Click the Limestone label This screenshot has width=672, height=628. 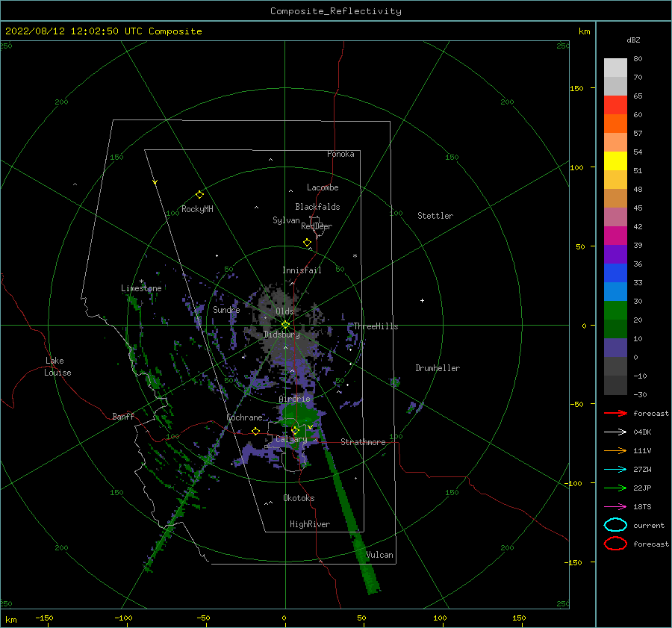(x=141, y=288)
